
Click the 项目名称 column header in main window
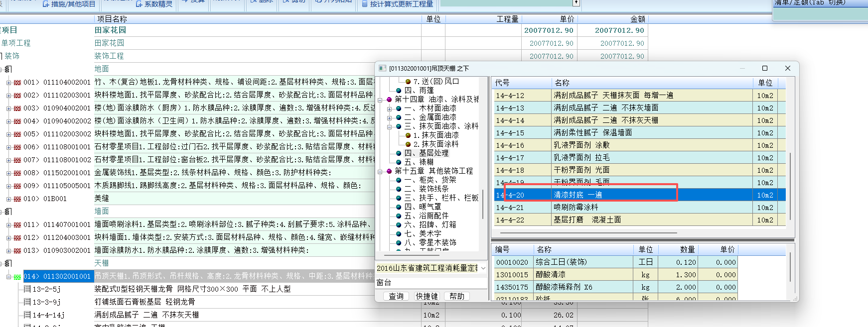pyautogui.click(x=257, y=19)
